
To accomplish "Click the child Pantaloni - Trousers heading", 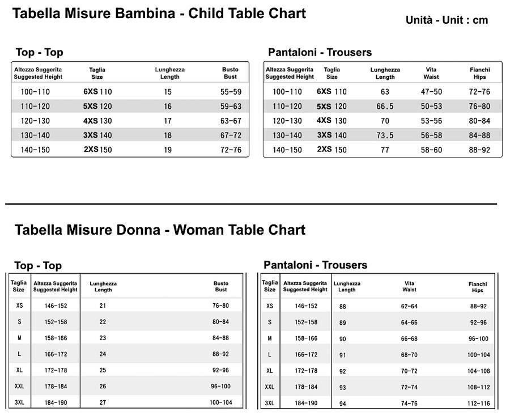I will tap(320, 52).
